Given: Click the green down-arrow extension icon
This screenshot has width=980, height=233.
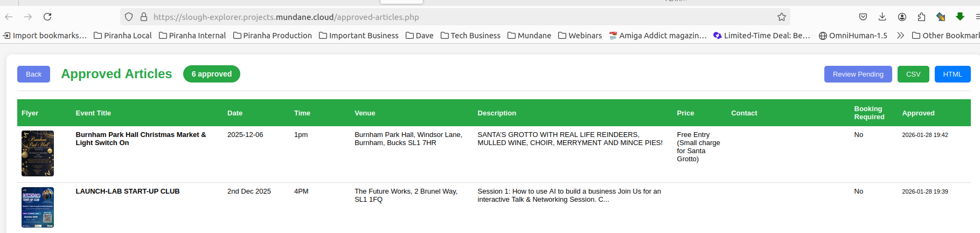Looking at the screenshot, I should point(960,17).
